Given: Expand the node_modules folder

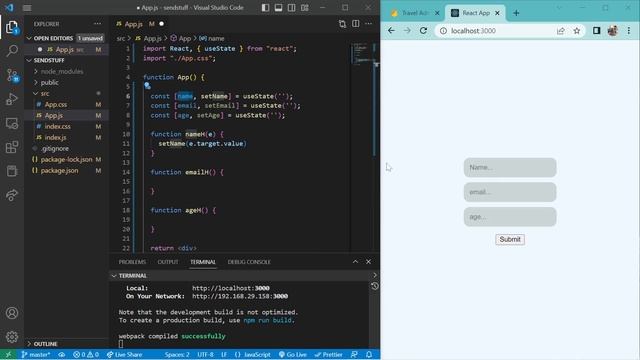Looking at the screenshot, I should pos(61,71).
